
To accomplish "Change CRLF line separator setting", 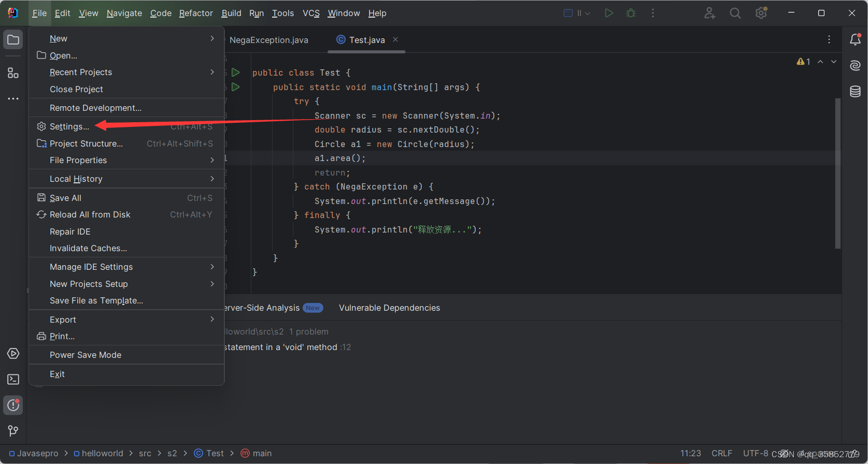I will pyautogui.click(x=722, y=453).
